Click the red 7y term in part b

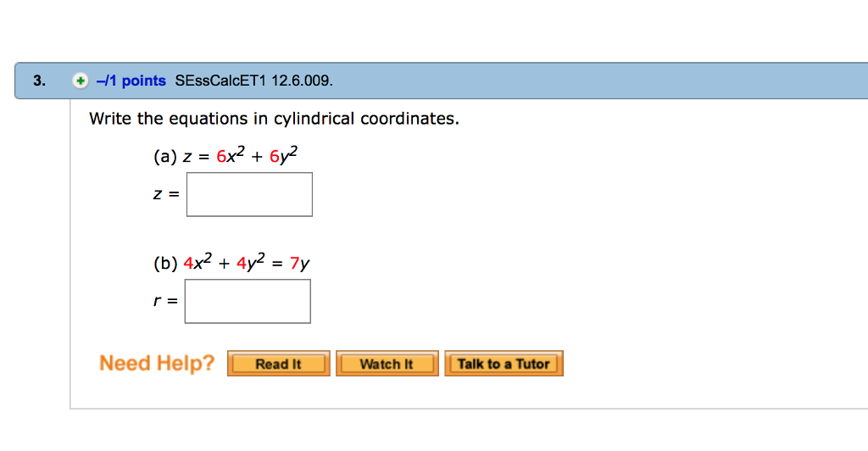pos(299,264)
